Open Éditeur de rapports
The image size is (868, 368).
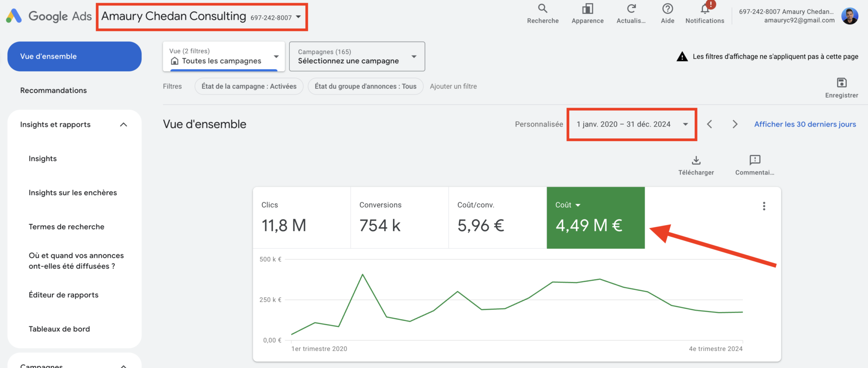click(64, 295)
